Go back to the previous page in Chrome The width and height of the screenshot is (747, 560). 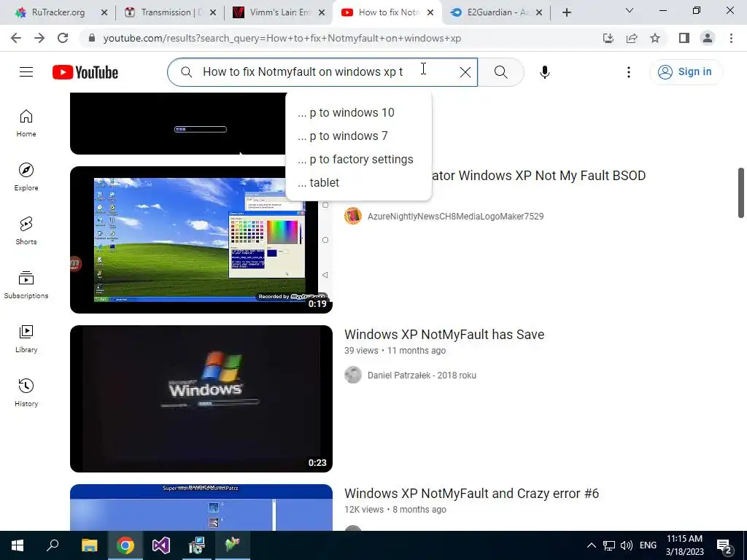tap(16, 38)
